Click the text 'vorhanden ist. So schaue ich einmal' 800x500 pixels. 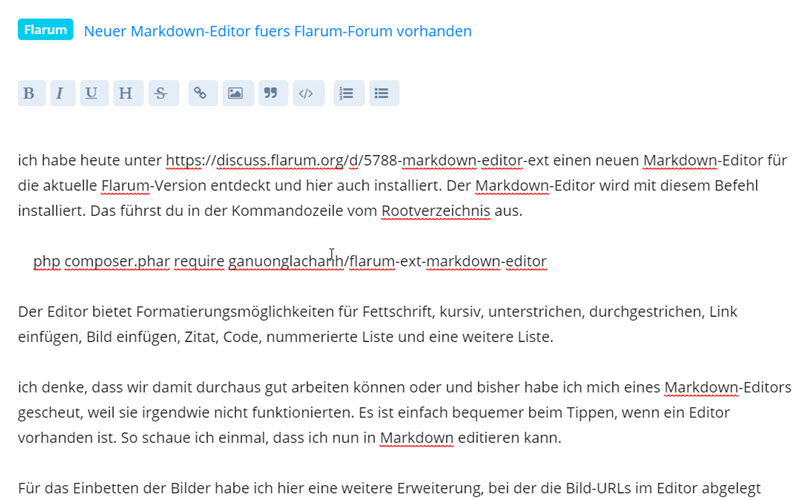[x=143, y=438]
